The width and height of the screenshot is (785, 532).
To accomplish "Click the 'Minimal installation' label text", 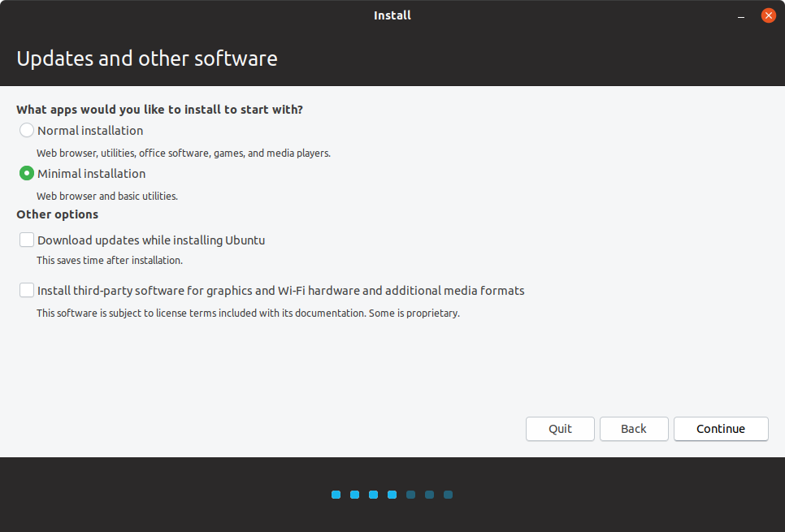I will (92, 174).
